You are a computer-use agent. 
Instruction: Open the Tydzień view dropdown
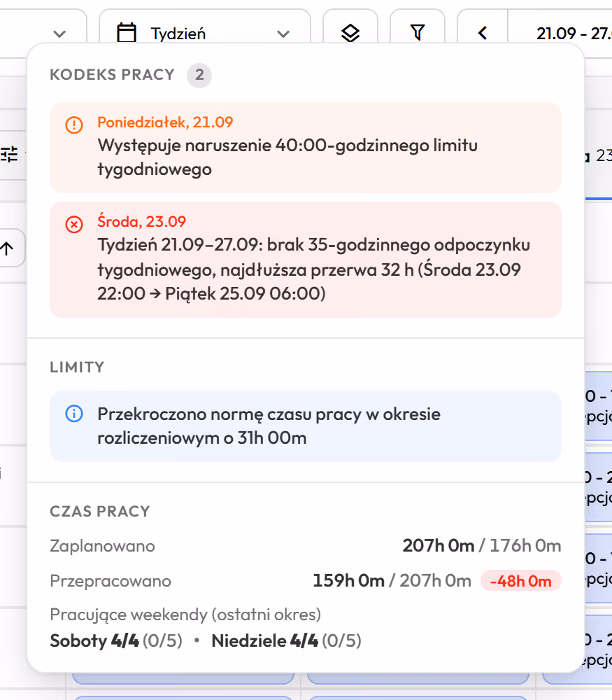tap(204, 33)
